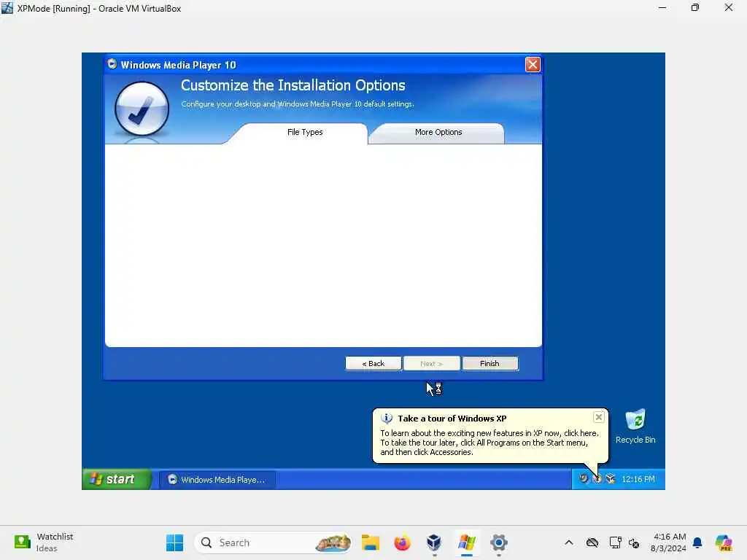Expand the hidden tray icons chevron
Image resolution: width=747 pixels, height=560 pixels.
tap(569, 542)
